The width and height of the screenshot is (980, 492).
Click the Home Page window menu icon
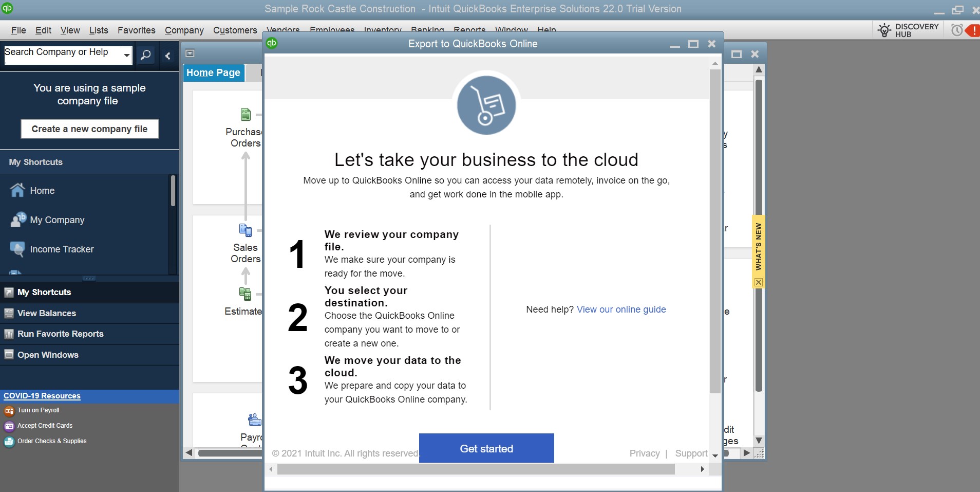(x=190, y=53)
